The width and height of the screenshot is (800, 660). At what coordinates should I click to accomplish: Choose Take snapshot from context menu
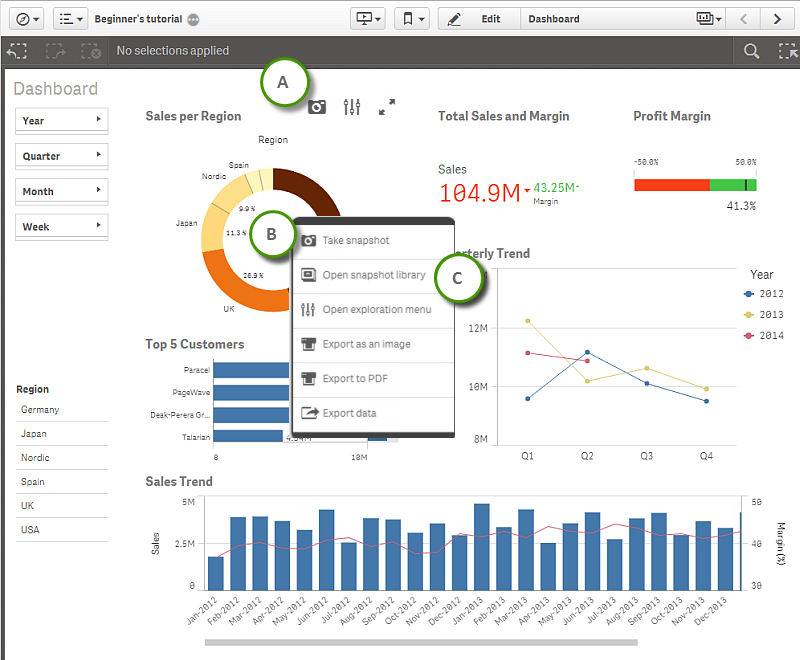click(x=355, y=240)
